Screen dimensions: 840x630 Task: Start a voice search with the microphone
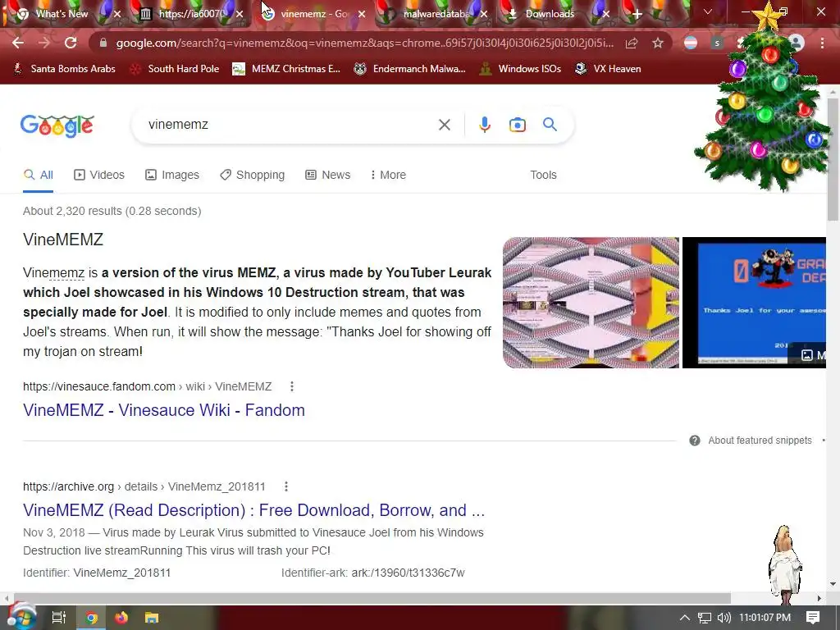point(484,125)
